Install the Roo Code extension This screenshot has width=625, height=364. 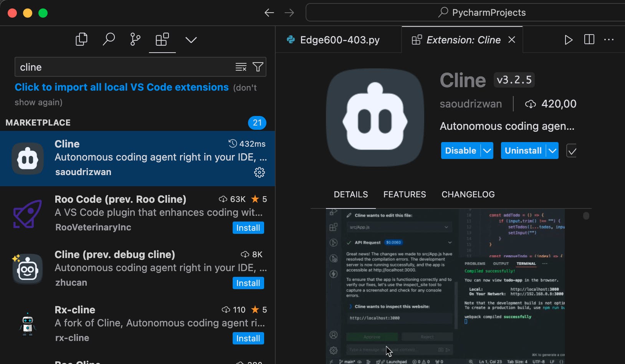pos(248,228)
